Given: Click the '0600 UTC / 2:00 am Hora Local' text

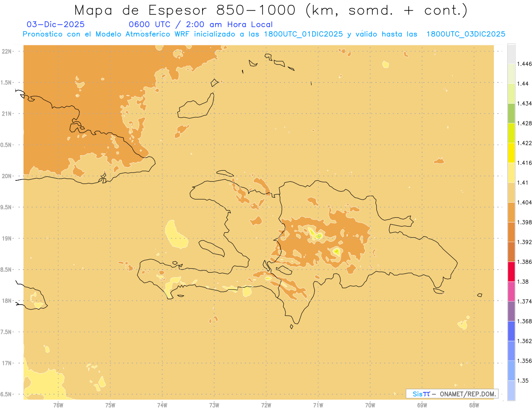Looking at the screenshot, I should click(200, 24).
